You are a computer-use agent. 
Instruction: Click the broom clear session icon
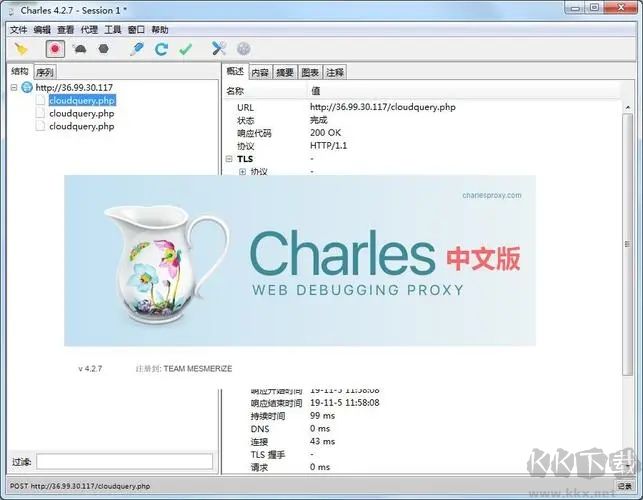[21, 49]
